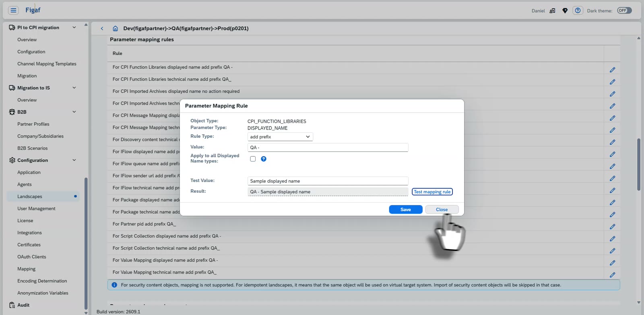Edit rule for Script Collection displayed name

(612, 239)
